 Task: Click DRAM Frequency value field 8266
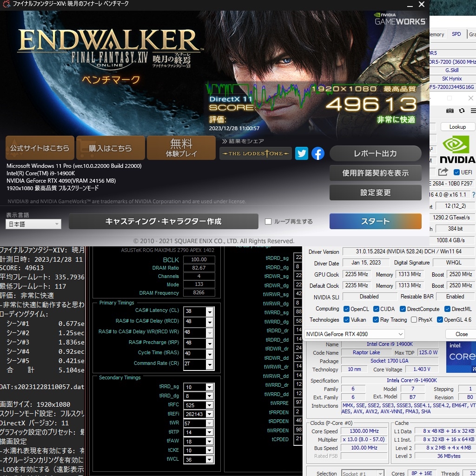199,293
